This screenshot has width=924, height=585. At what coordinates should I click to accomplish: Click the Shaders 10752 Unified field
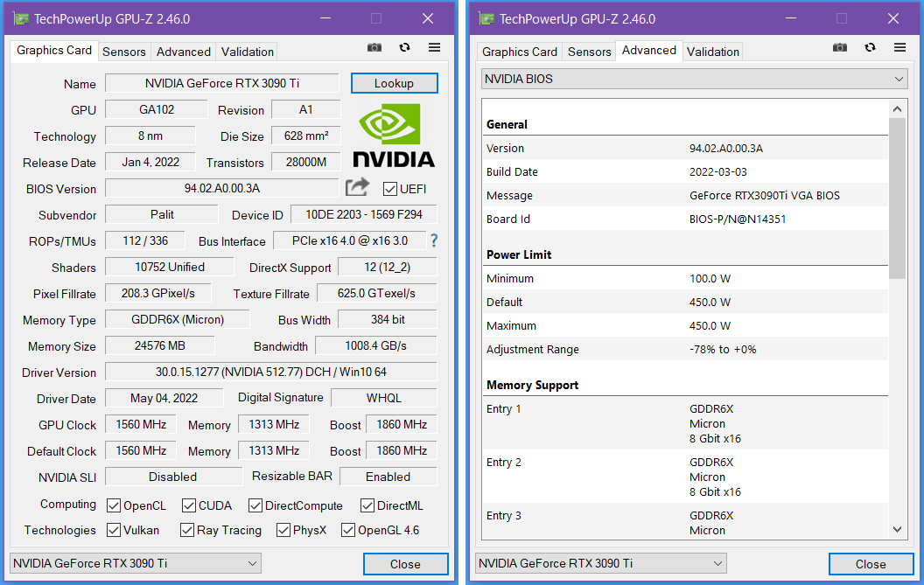(x=170, y=267)
